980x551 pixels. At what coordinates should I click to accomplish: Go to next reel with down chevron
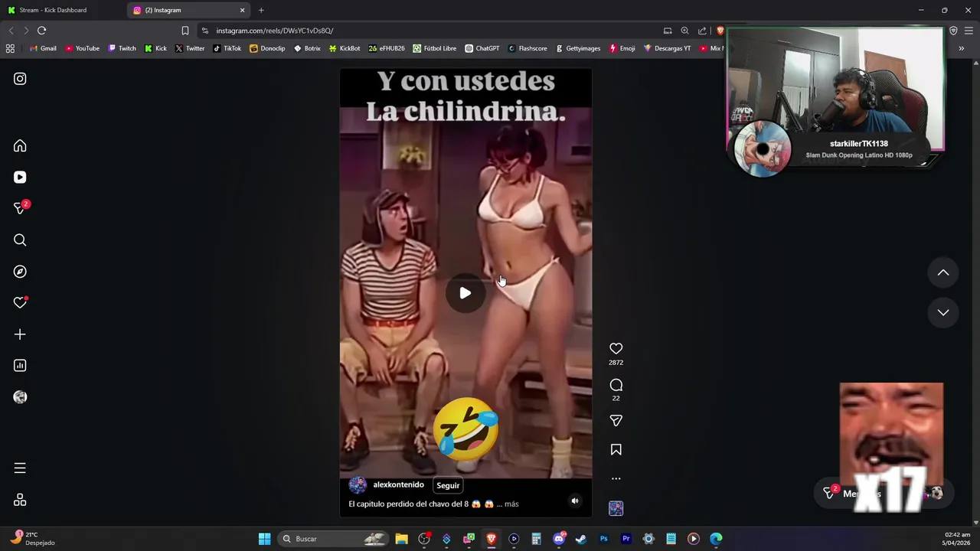coord(943,312)
